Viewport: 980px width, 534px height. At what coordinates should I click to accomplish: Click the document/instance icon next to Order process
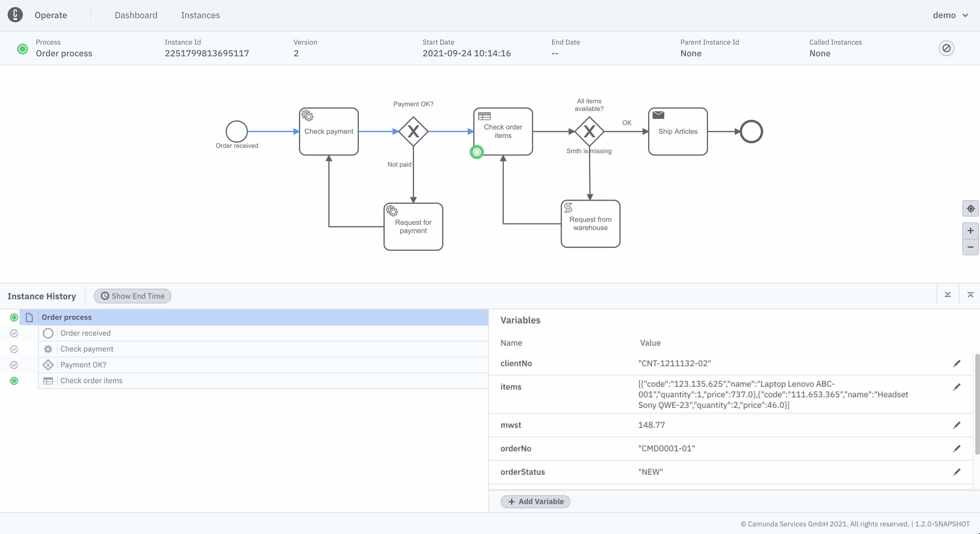(29, 317)
